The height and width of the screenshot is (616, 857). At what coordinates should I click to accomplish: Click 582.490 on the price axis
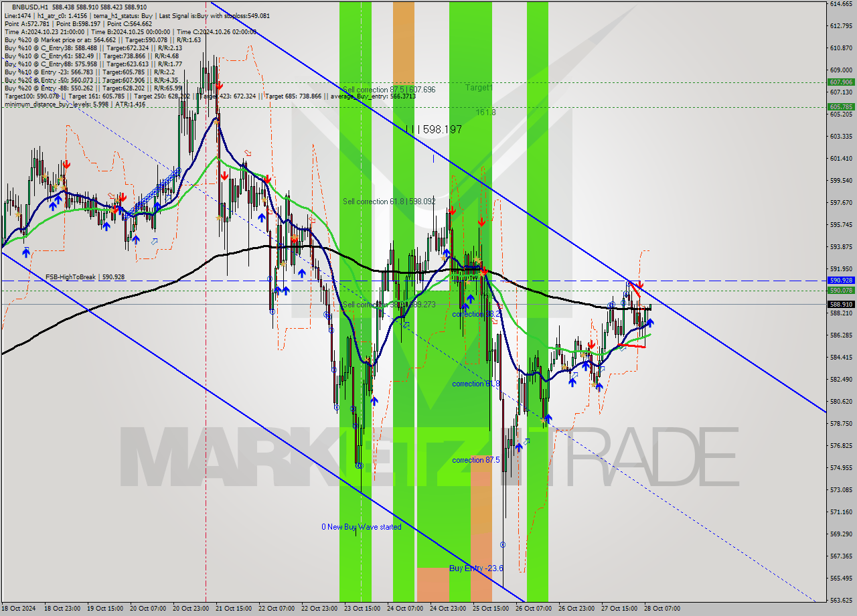click(841, 380)
